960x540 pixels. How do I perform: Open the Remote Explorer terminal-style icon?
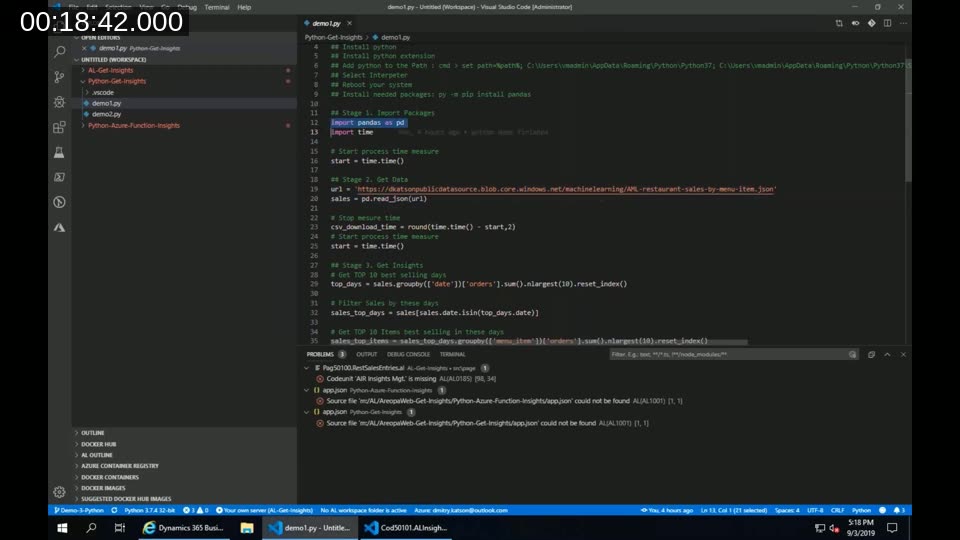click(59, 177)
